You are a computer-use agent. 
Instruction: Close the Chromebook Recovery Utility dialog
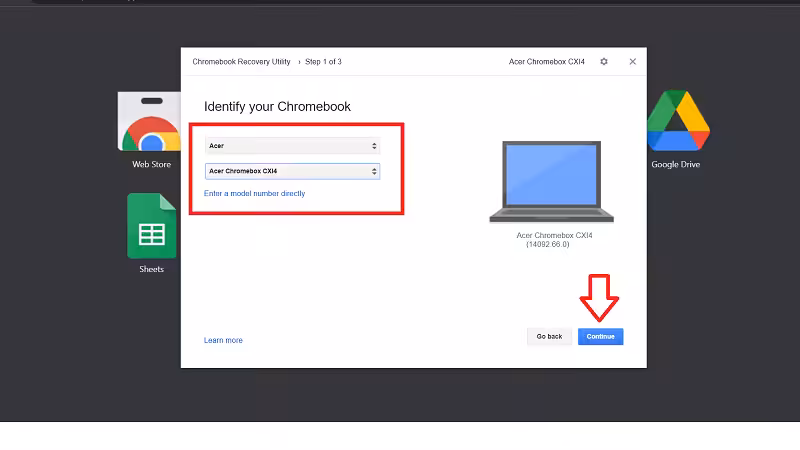pyautogui.click(x=633, y=61)
